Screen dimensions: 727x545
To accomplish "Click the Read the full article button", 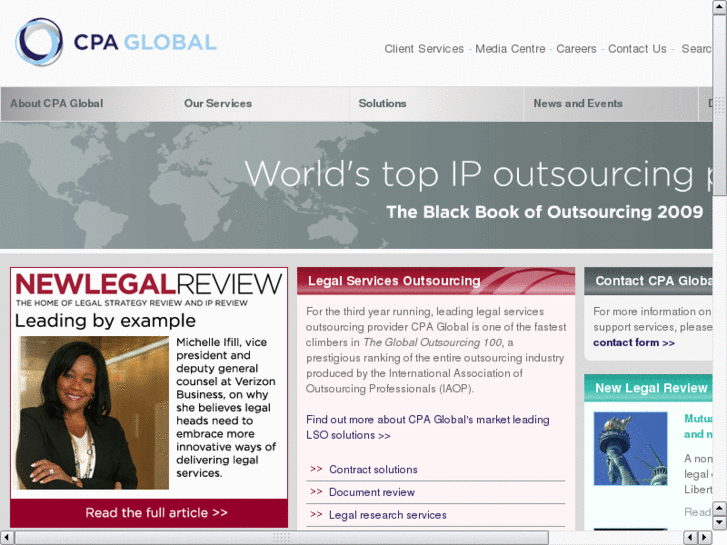I will click(149, 513).
